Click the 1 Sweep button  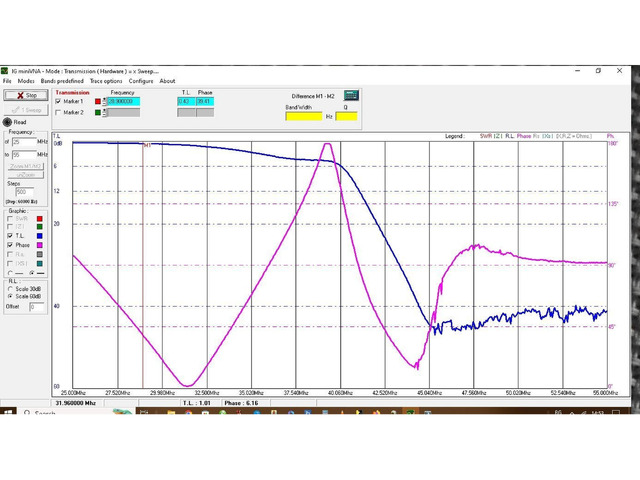26,110
